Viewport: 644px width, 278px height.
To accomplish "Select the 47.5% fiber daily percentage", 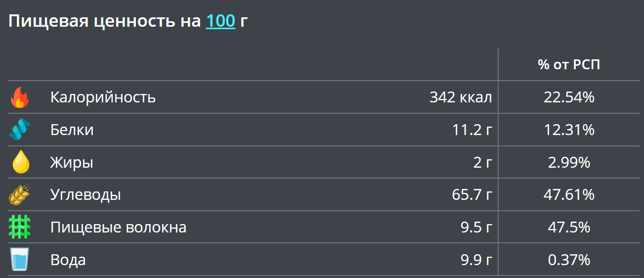I will (569, 228).
